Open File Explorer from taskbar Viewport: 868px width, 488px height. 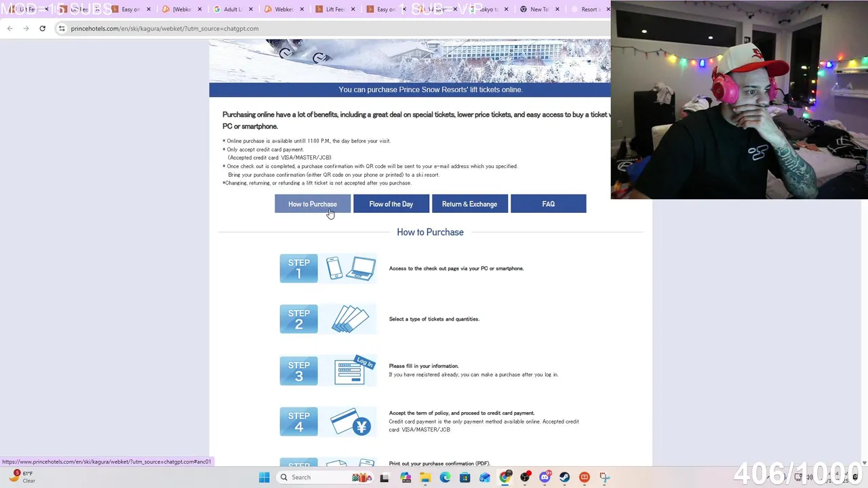tap(425, 477)
